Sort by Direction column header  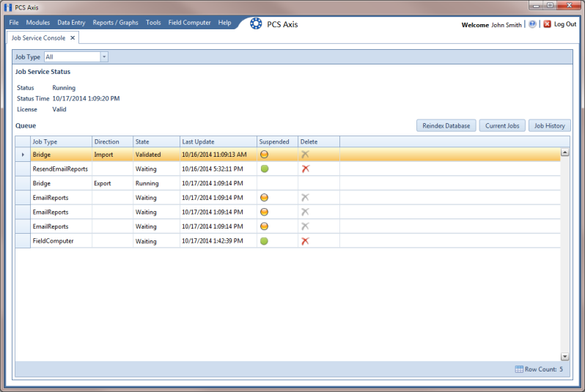[x=112, y=141]
